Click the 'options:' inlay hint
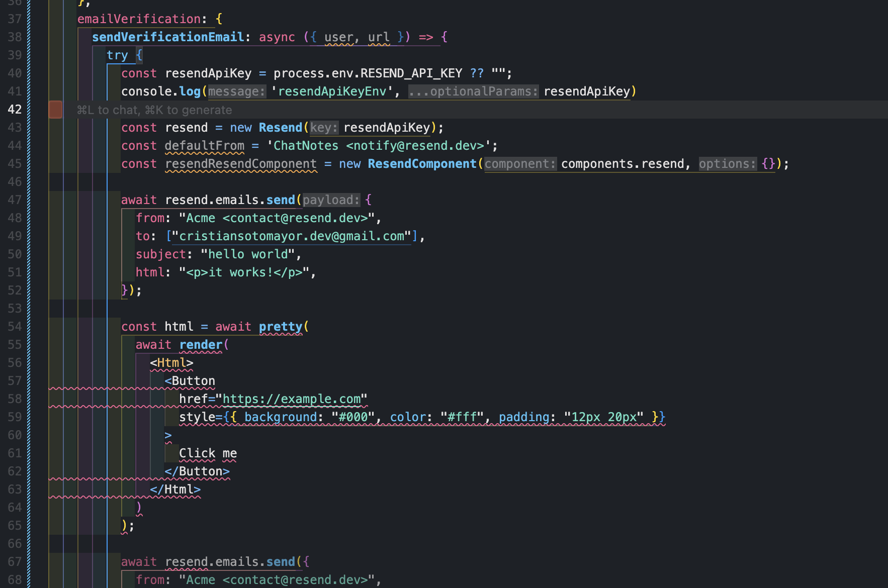This screenshot has height=588, width=888. click(x=728, y=164)
